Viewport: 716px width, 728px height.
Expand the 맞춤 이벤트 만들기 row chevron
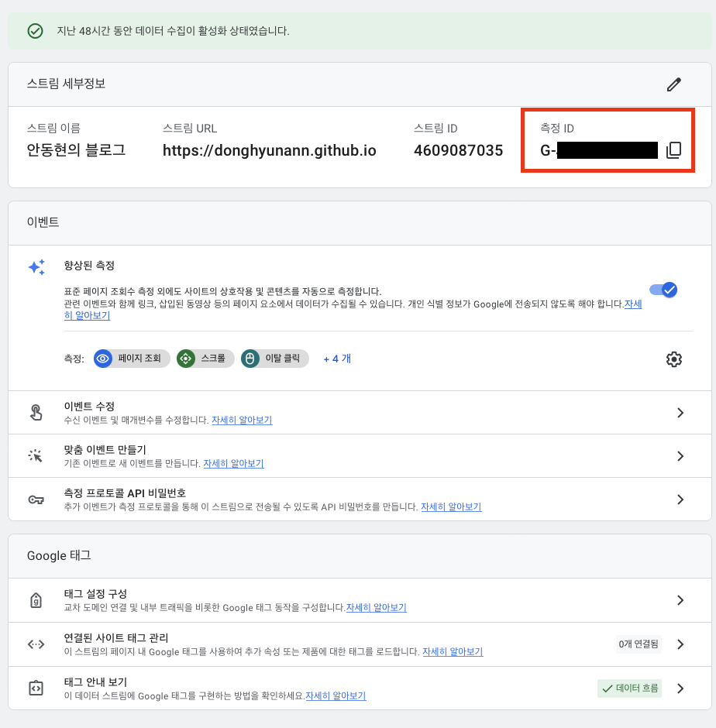tap(680, 456)
